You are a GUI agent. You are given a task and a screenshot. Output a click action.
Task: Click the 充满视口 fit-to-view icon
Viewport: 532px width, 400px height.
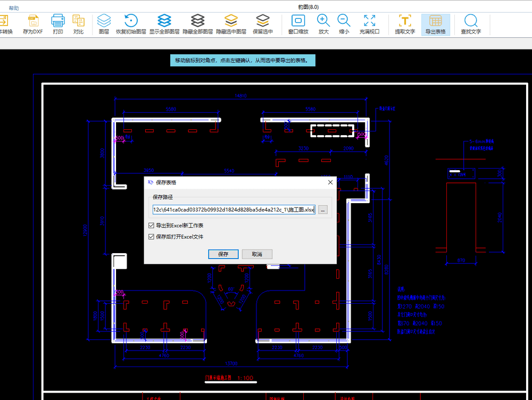coord(369,23)
